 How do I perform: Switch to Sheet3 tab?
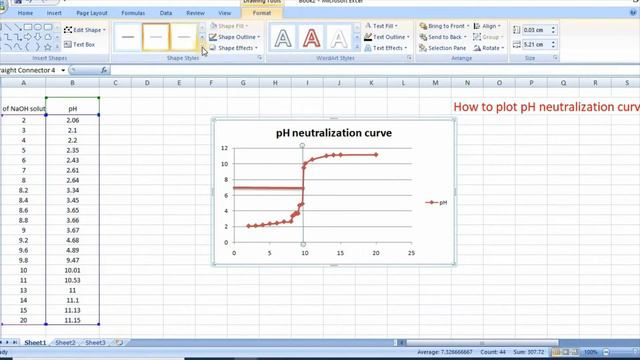click(x=95, y=342)
